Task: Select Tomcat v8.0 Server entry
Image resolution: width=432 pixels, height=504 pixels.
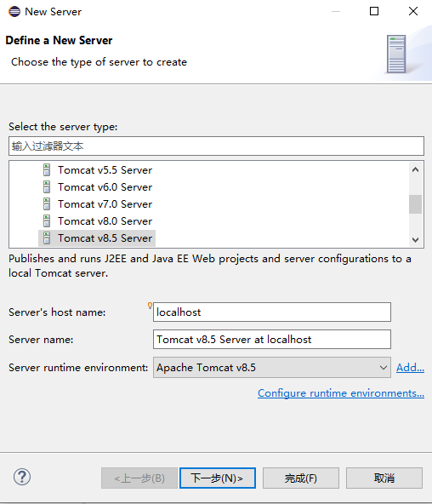Action: pos(105,221)
